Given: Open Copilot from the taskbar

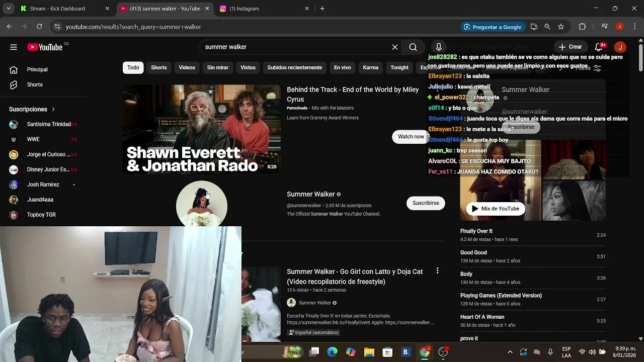Looking at the screenshot, I should point(351,352).
